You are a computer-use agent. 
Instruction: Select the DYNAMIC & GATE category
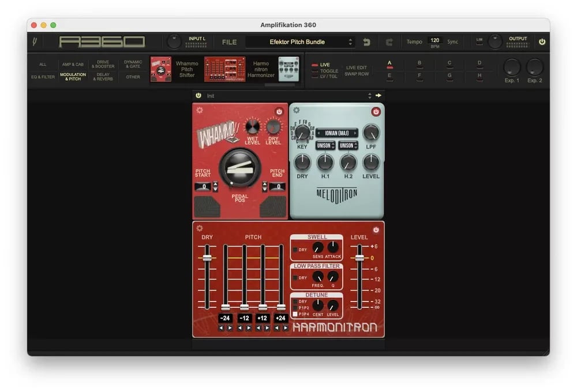click(x=133, y=65)
